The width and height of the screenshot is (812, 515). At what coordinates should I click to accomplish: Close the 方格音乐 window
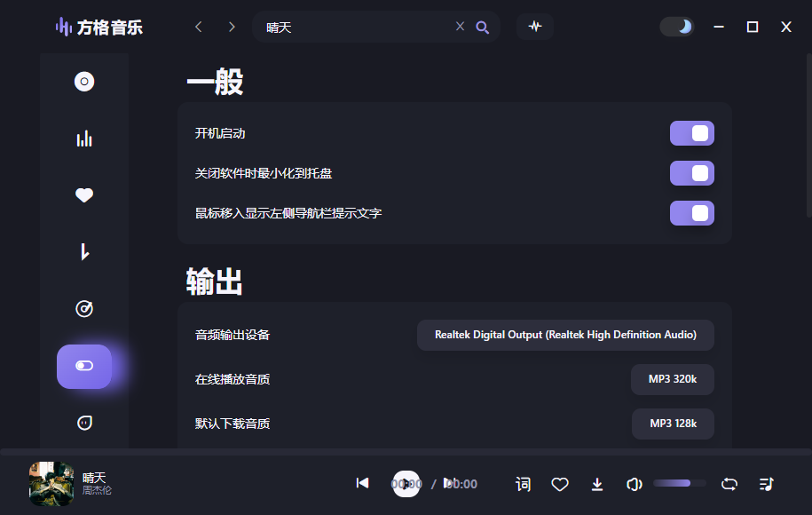786,27
